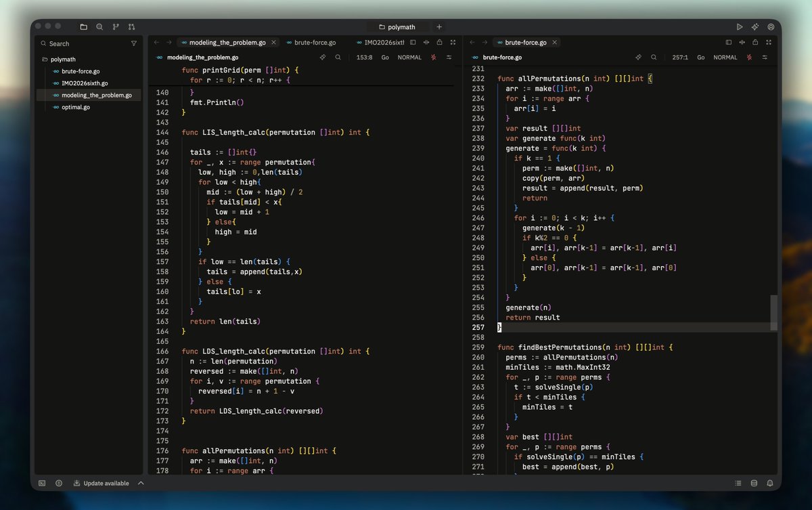This screenshot has width=812, height=510.
Task: Click line number 257 in right editor
Action: pyautogui.click(x=478, y=327)
